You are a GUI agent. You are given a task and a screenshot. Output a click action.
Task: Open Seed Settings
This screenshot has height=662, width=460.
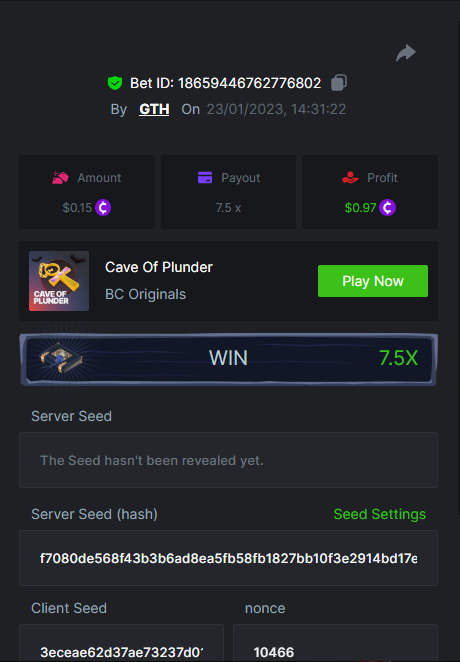379,514
